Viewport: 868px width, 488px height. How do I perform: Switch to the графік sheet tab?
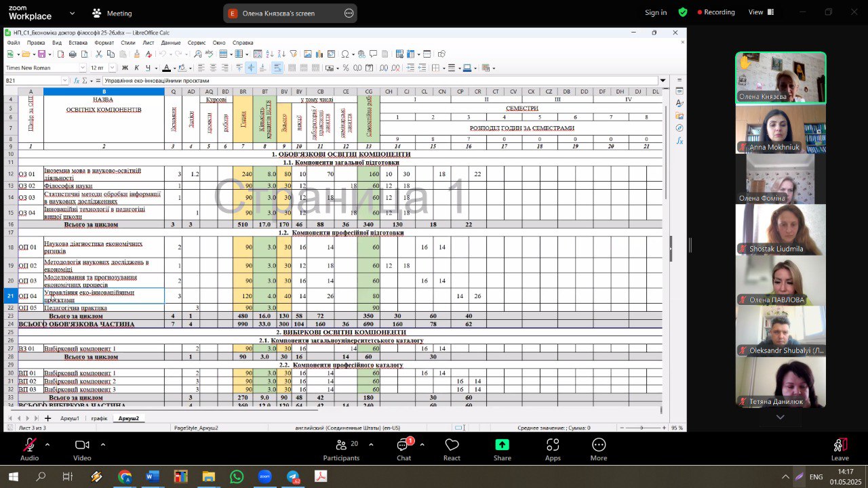[x=99, y=418]
